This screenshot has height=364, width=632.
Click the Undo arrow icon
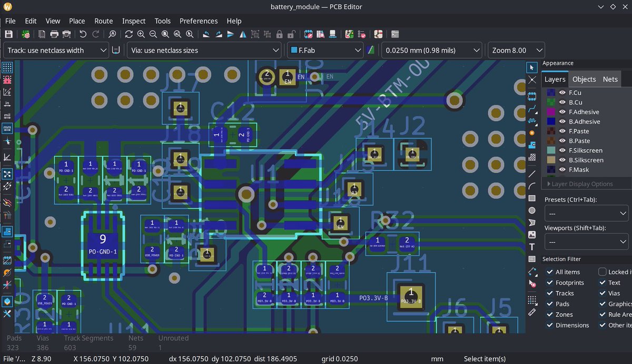[x=83, y=34]
